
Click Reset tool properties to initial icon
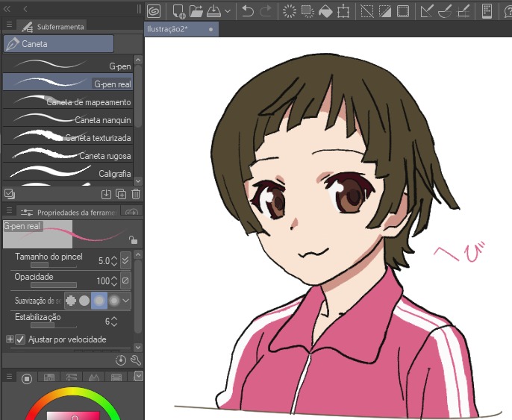(x=121, y=360)
